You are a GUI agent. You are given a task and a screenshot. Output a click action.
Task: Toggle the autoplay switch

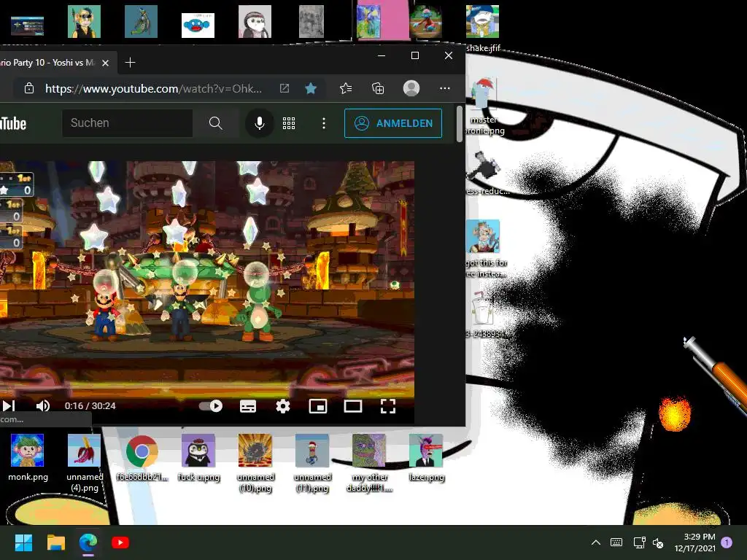[x=211, y=405]
